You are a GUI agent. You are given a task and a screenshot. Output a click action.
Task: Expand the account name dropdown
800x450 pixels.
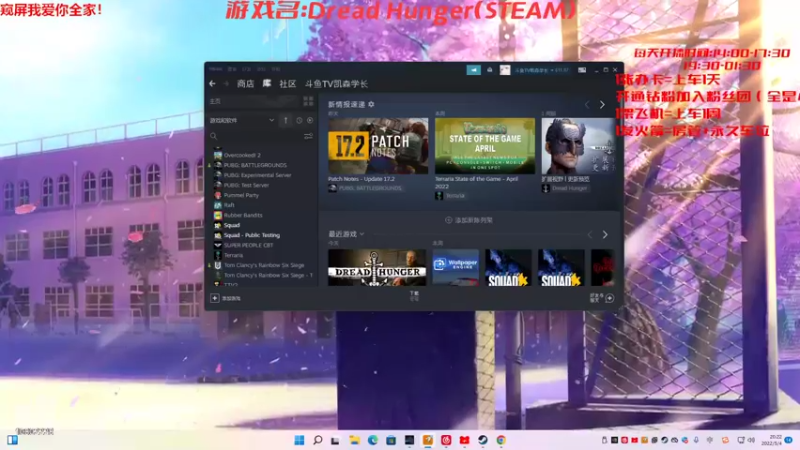click(x=541, y=70)
